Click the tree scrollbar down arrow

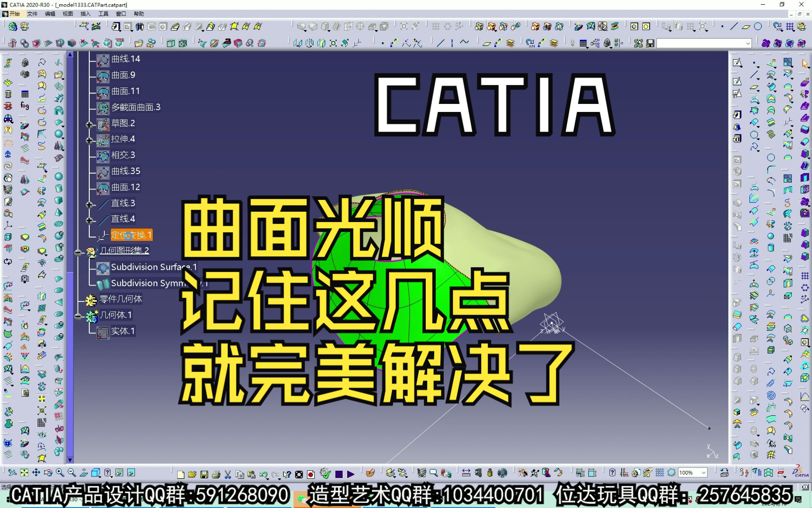[70, 460]
